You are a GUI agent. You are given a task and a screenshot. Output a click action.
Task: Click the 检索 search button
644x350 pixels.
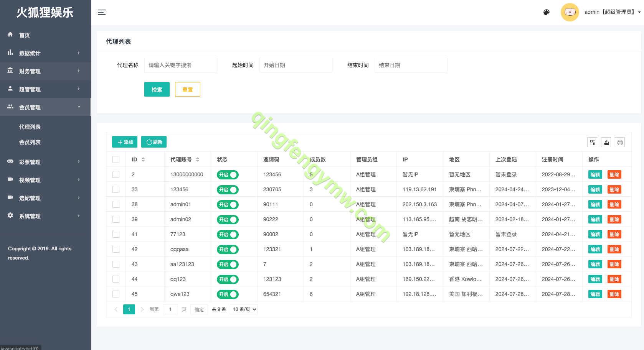pyautogui.click(x=157, y=89)
